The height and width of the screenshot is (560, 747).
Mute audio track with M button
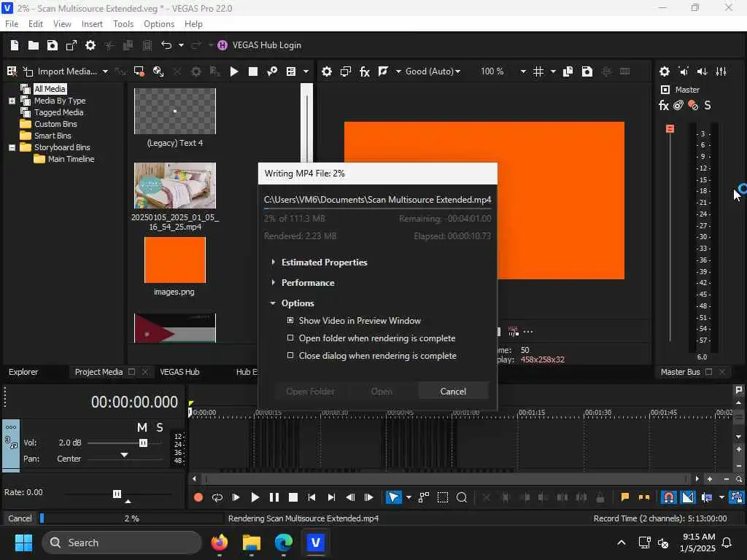tap(142, 427)
